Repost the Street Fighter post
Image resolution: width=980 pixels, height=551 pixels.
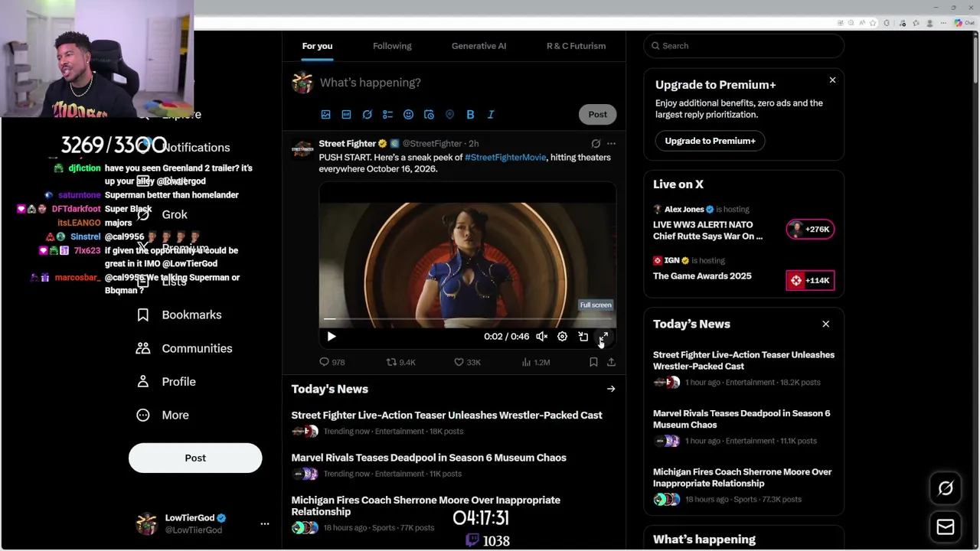point(400,362)
